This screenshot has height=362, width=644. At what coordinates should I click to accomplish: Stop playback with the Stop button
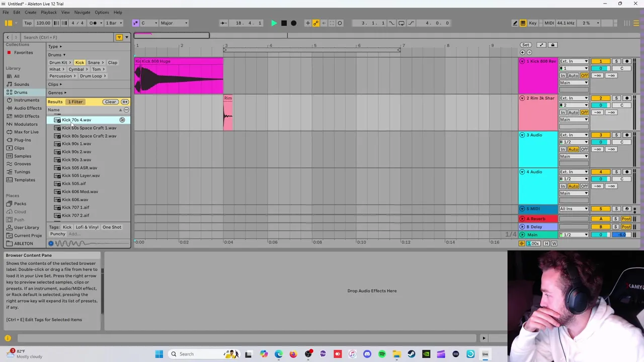(284, 23)
